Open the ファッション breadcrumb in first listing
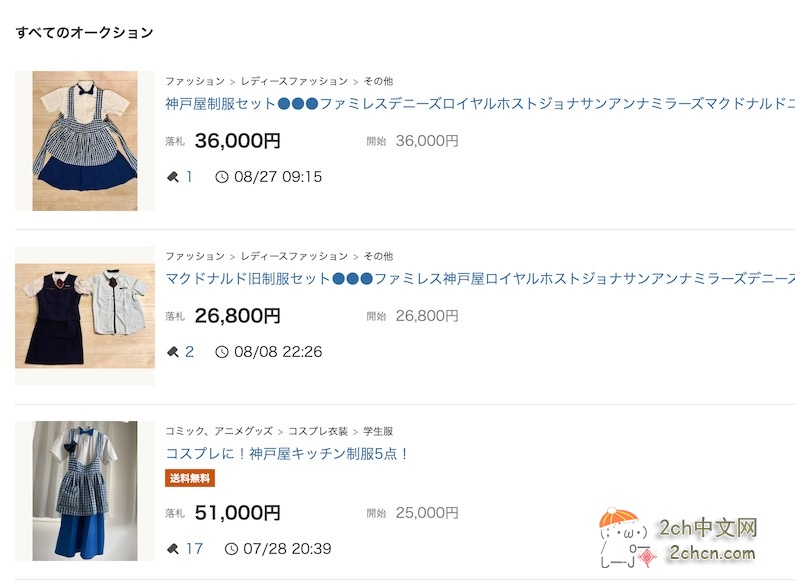The height and width of the screenshot is (588, 795). [195, 81]
